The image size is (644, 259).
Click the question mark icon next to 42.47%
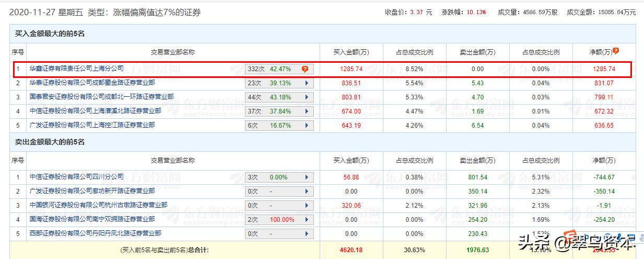[x=305, y=69]
